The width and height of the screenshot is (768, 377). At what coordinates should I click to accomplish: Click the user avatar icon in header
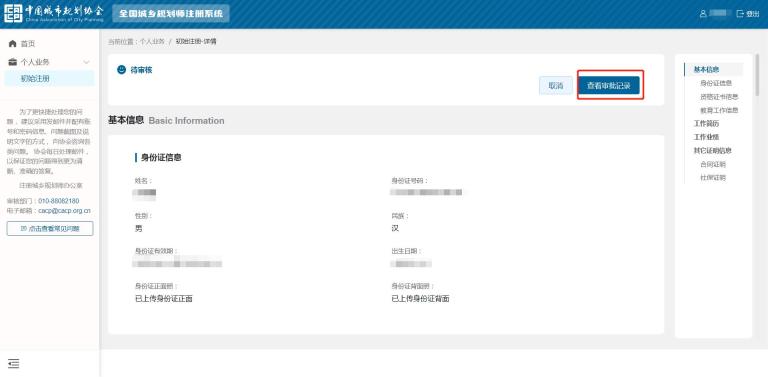pyautogui.click(x=703, y=14)
